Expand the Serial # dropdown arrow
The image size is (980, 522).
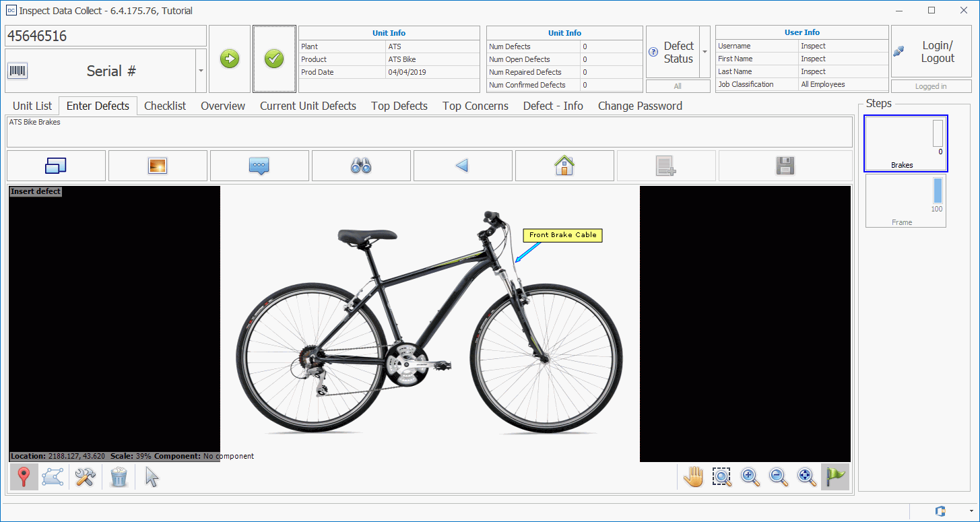point(201,71)
